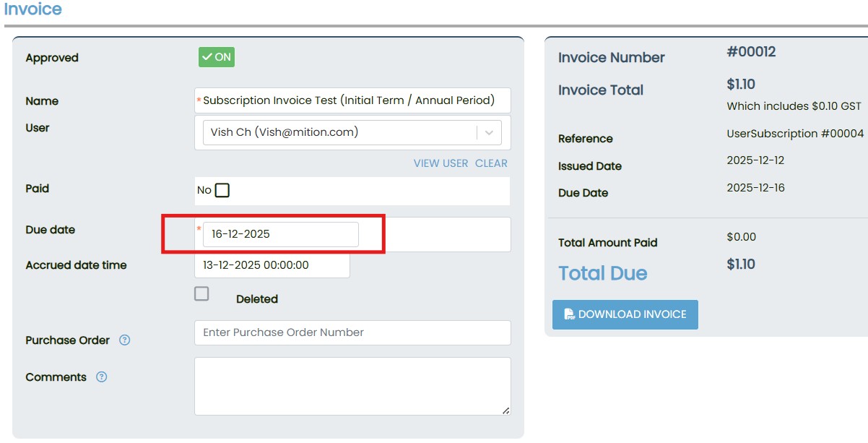Click the Purchase Order help icon
Image resolution: width=868 pixels, height=443 pixels.
pyautogui.click(x=124, y=340)
